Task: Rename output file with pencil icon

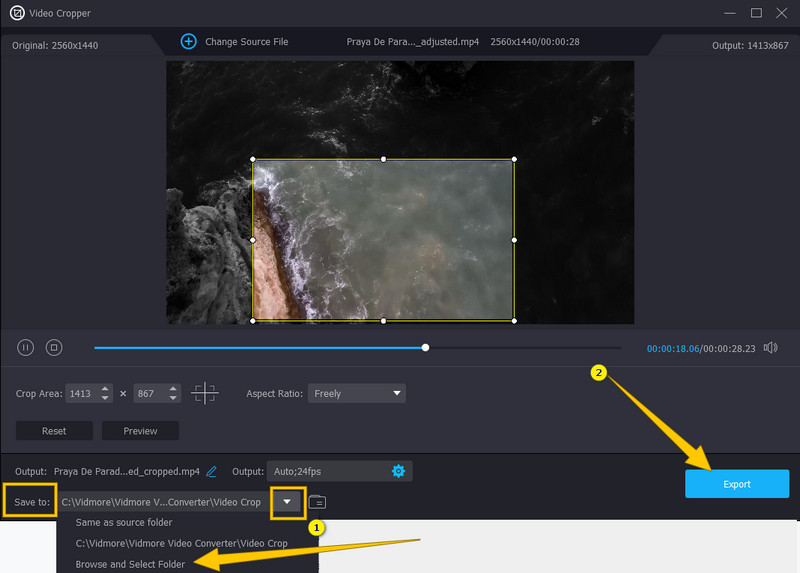Action: click(x=211, y=471)
